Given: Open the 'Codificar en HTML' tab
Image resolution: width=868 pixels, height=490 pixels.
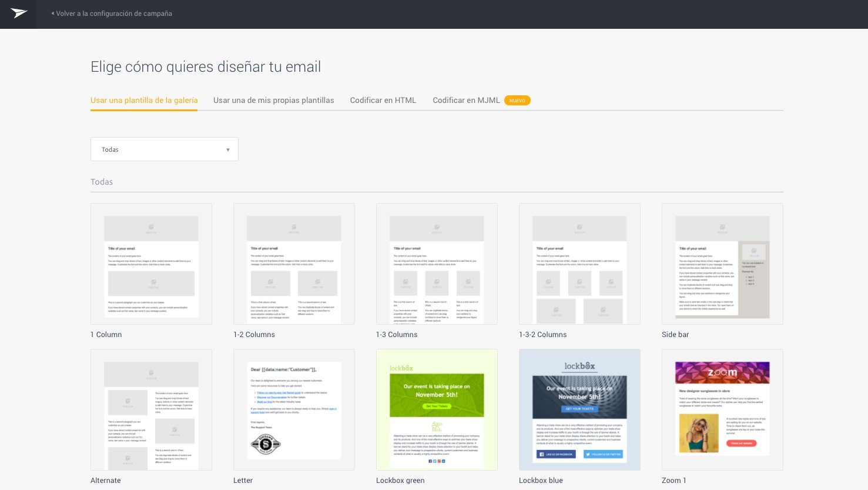Looking at the screenshot, I should (383, 101).
